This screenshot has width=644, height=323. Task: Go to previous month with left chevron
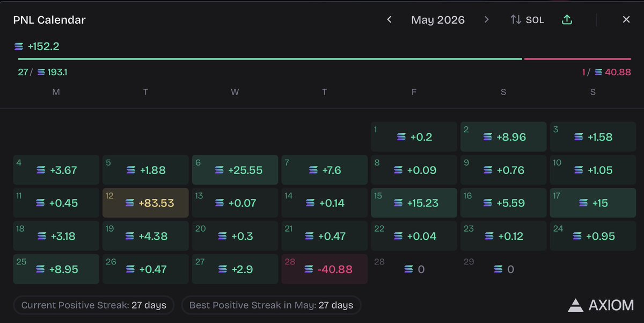pyautogui.click(x=389, y=20)
